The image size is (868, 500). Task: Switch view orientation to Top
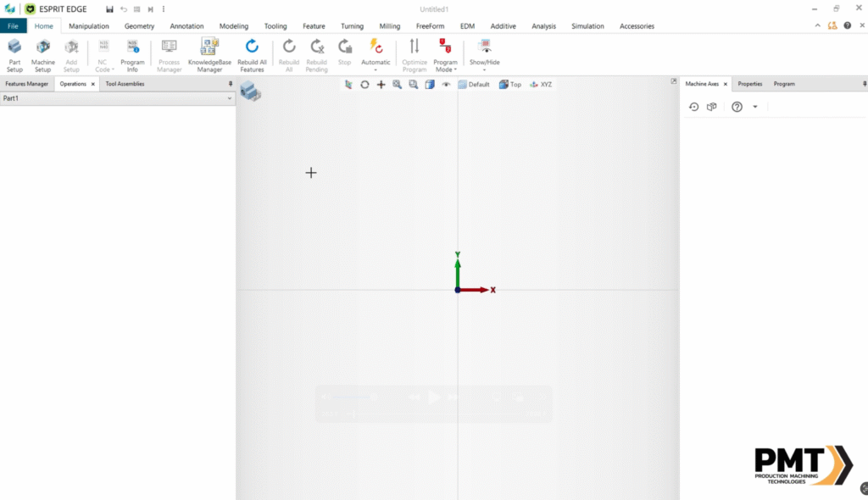pos(509,84)
